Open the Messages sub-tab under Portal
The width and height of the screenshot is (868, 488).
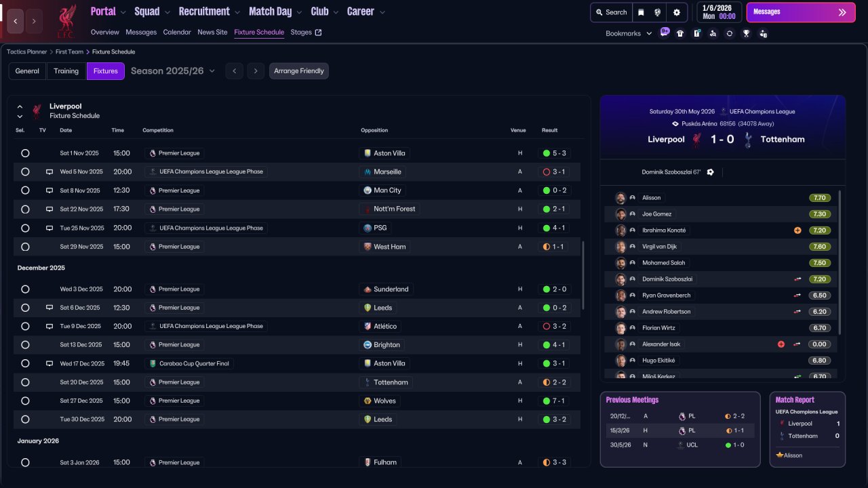pos(141,32)
